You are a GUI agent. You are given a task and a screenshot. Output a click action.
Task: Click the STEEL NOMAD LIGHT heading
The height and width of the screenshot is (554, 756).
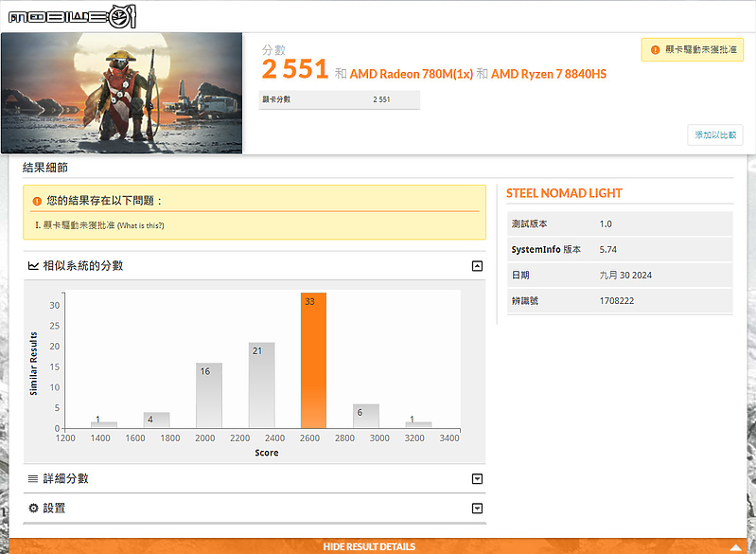coord(564,193)
